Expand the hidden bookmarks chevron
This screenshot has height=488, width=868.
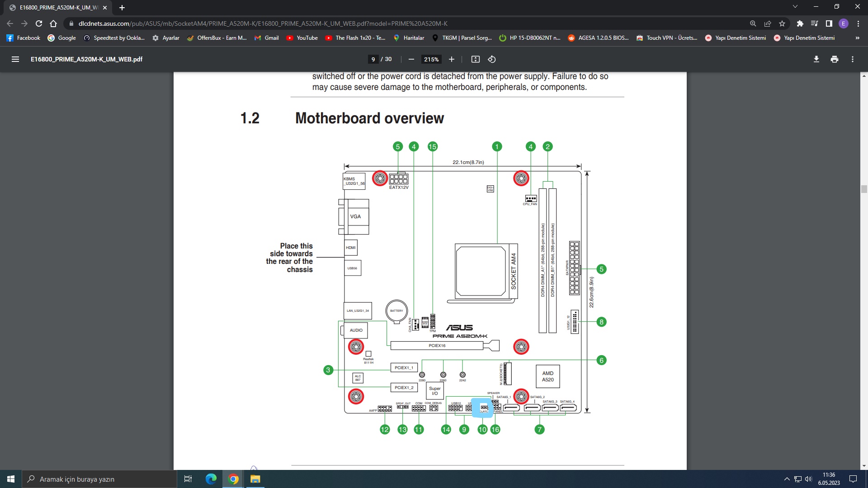tap(857, 38)
